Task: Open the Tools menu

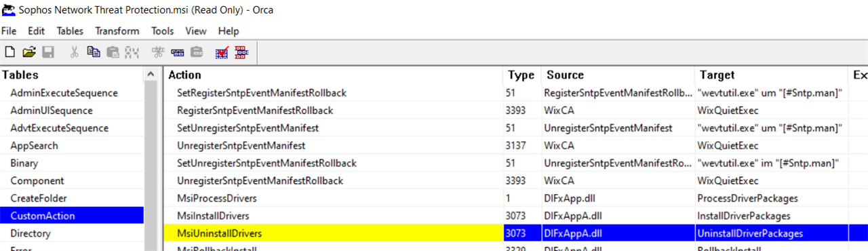Action: click(163, 31)
